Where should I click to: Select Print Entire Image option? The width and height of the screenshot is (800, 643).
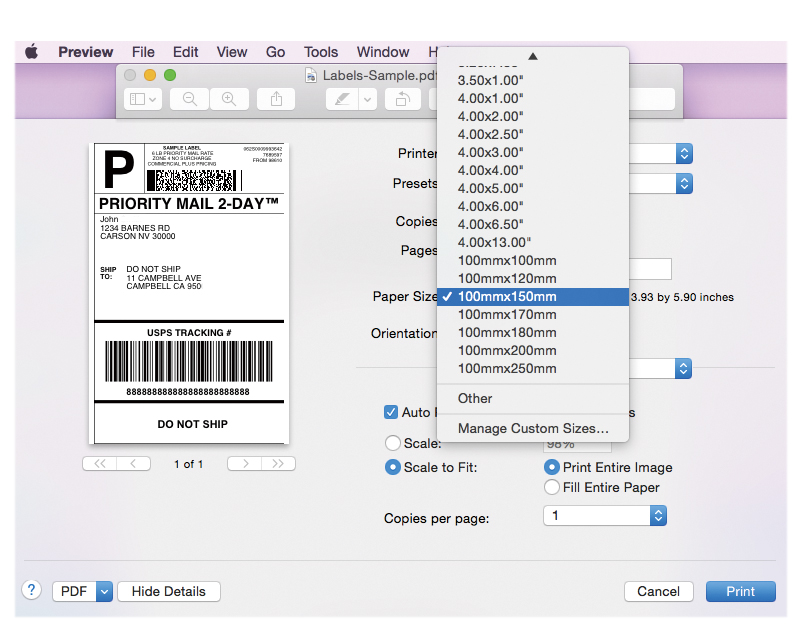coord(552,467)
